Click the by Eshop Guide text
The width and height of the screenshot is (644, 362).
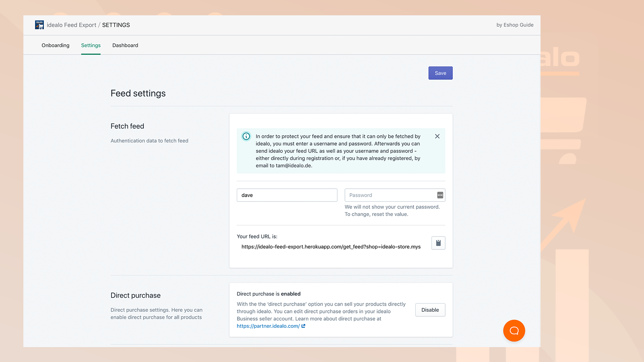tap(515, 25)
